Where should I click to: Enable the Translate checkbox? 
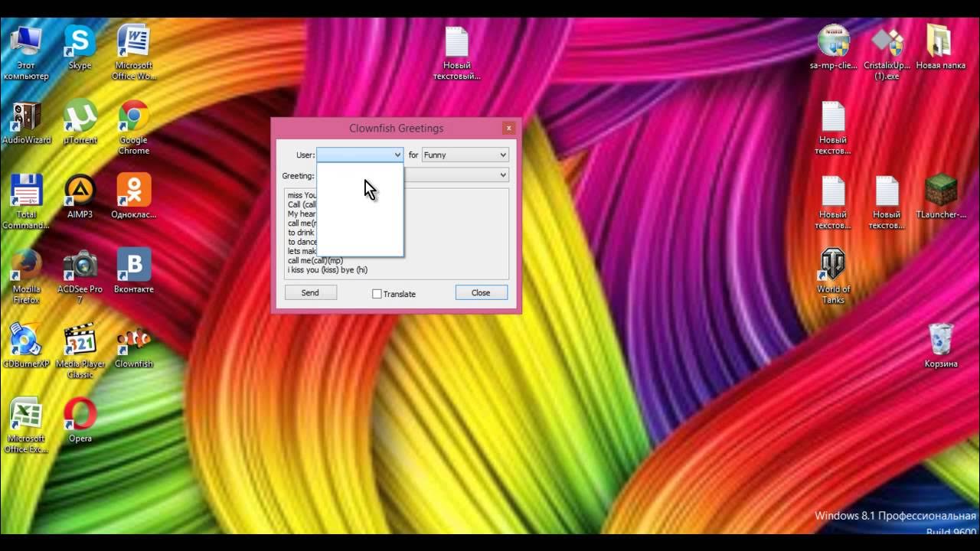pos(377,294)
